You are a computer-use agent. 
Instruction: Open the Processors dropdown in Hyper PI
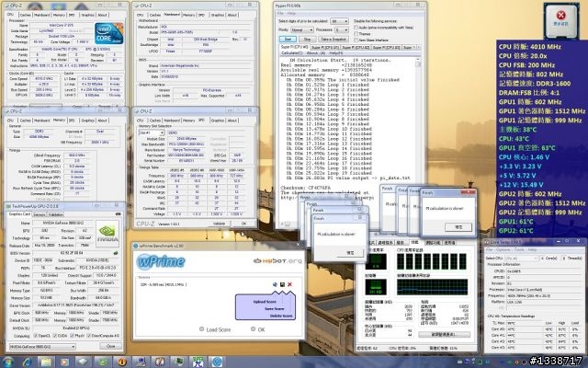(341, 29)
